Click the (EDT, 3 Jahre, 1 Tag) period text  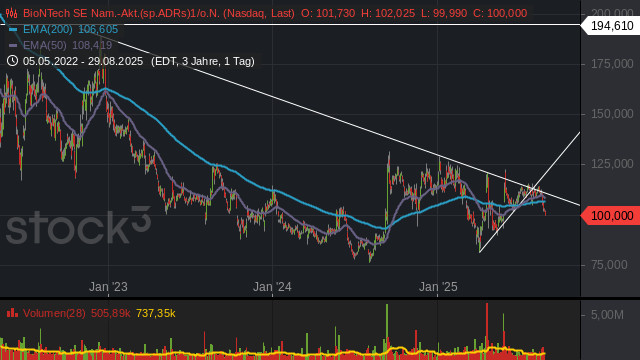click(203, 61)
